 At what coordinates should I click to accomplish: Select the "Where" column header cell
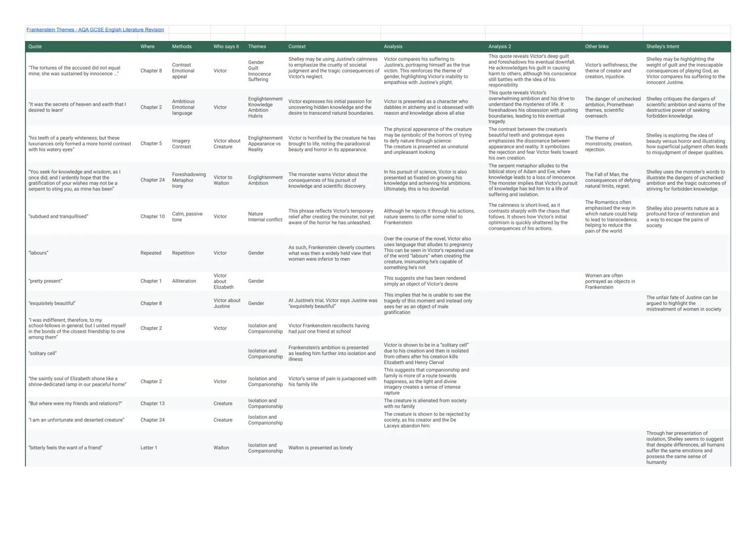click(x=147, y=46)
